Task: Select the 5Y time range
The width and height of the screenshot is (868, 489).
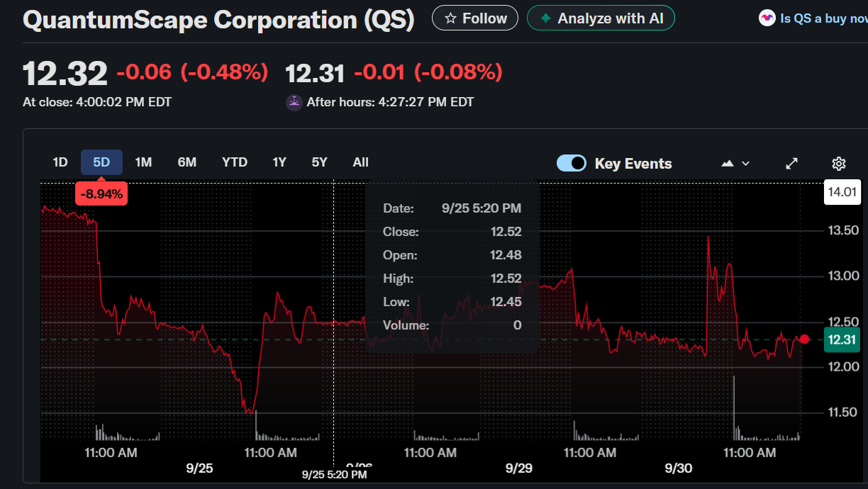Action: click(x=319, y=162)
